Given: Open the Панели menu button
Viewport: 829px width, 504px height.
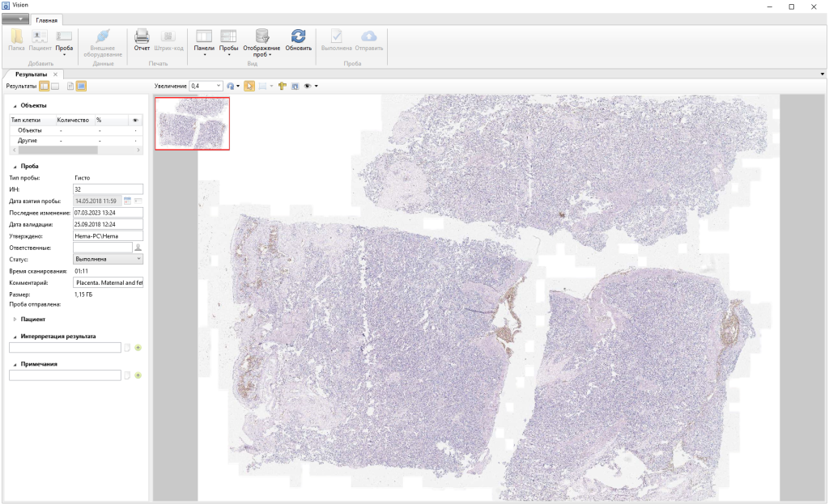Looking at the screenshot, I should [x=204, y=40].
